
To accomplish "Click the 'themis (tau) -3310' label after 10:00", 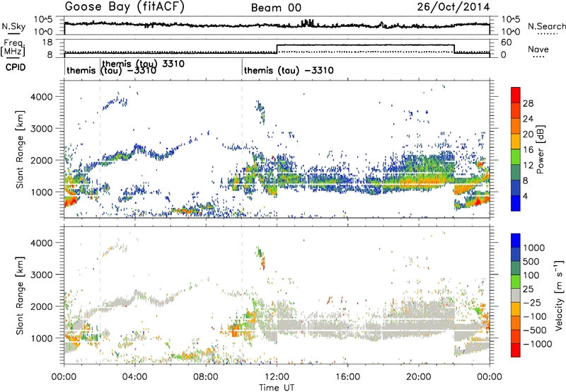I will click(289, 70).
